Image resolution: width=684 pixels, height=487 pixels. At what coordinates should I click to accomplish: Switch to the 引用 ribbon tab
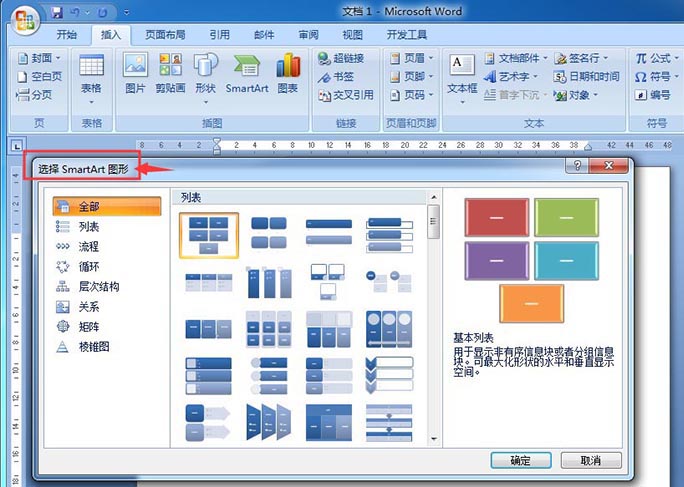219,34
